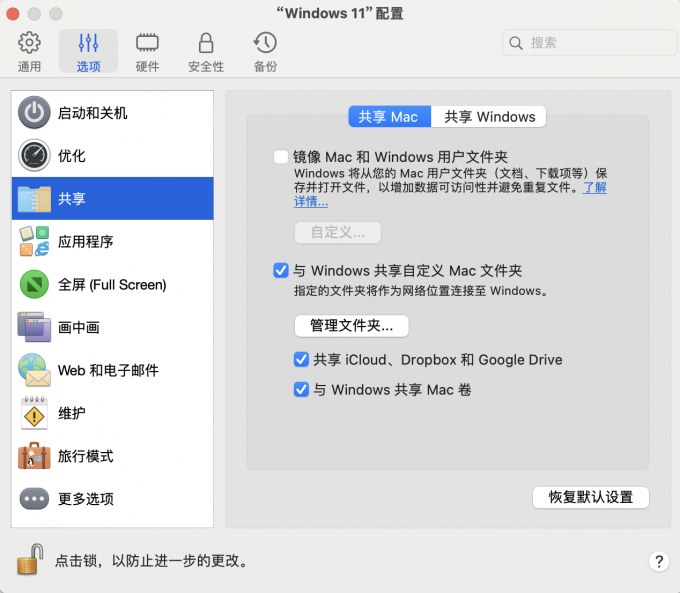Open the 通用 general settings gear icon

click(x=29, y=43)
